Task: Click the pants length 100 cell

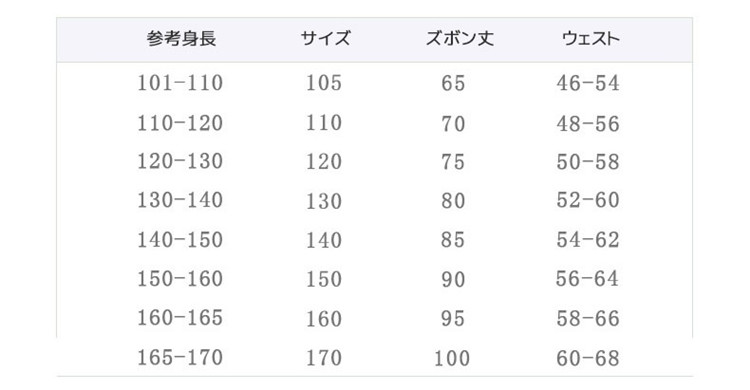Action: 452,358
